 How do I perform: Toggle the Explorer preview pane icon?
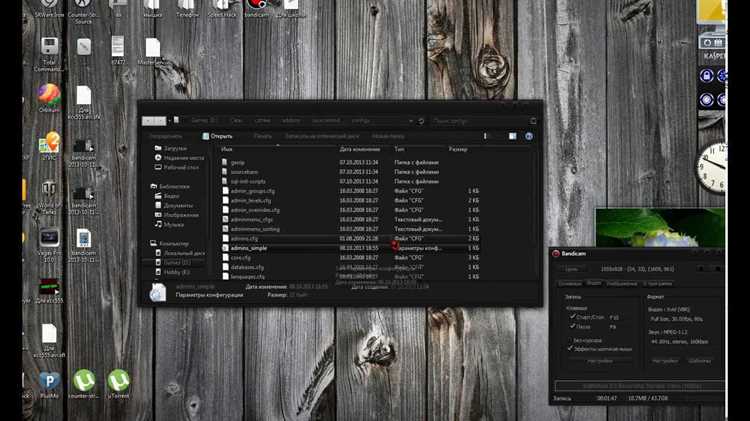click(x=512, y=136)
